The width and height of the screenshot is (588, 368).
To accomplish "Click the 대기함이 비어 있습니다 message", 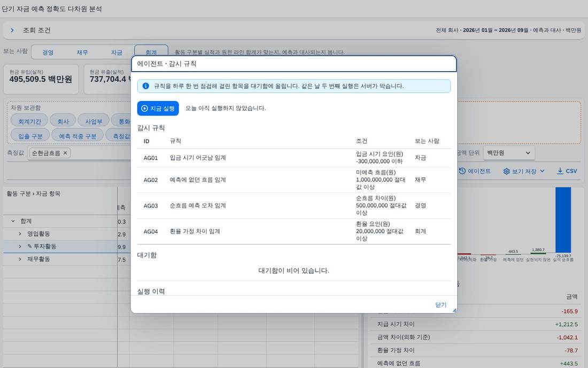I will (x=293, y=271).
